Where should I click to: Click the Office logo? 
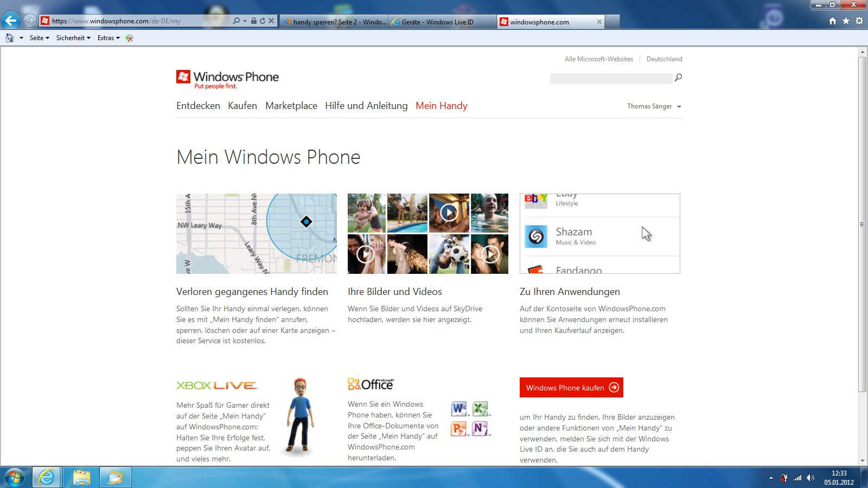[x=371, y=384]
